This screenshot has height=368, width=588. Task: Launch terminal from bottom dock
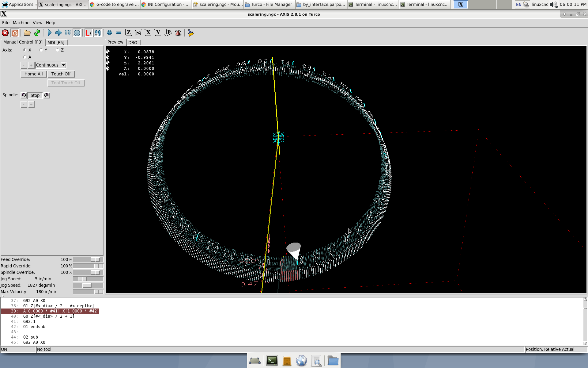(272, 361)
